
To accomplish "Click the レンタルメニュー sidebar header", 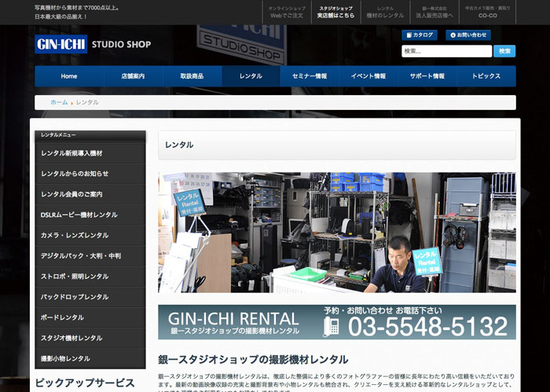I will click(x=90, y=135).
